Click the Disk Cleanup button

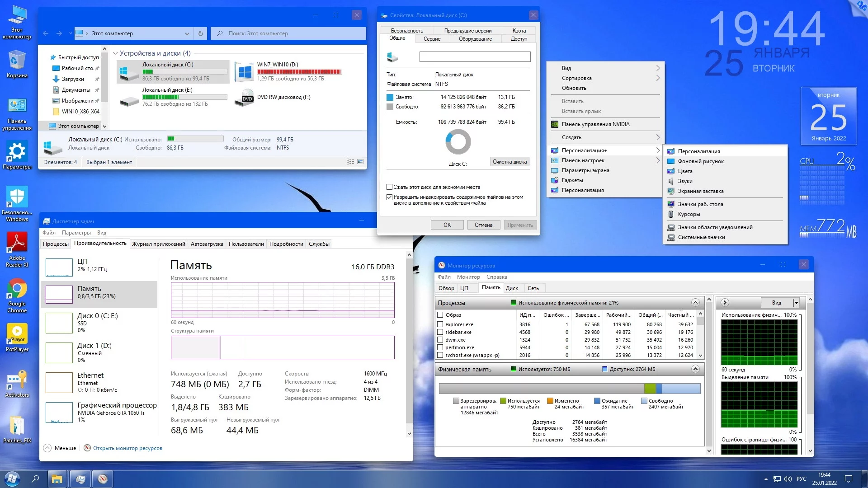click(x=509, y=162)
